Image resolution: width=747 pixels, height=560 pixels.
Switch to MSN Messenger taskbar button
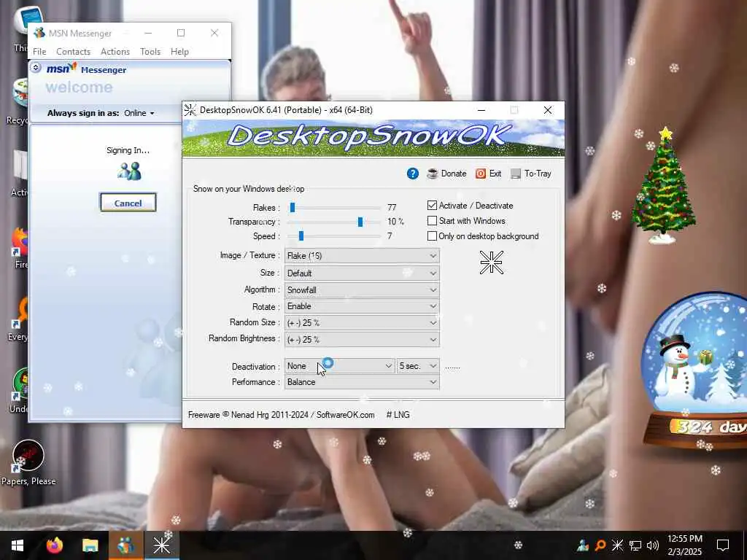click(x=125, y=545)
